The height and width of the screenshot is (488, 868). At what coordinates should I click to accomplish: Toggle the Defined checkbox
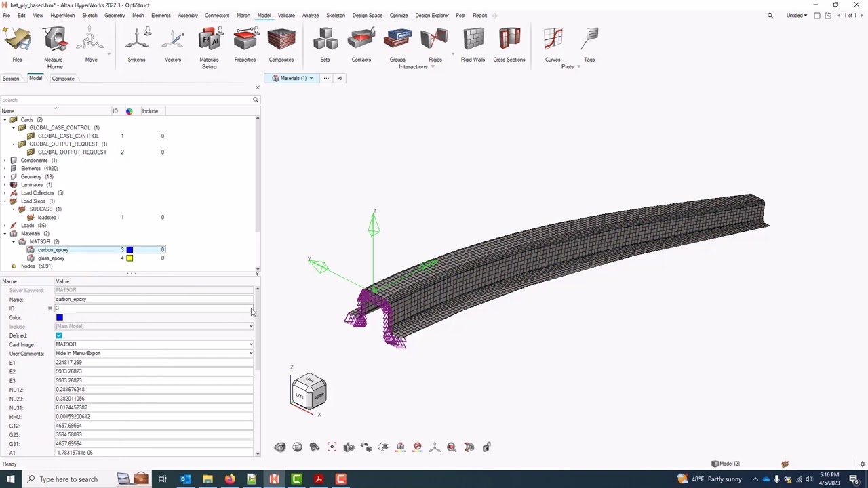(59, 335)
